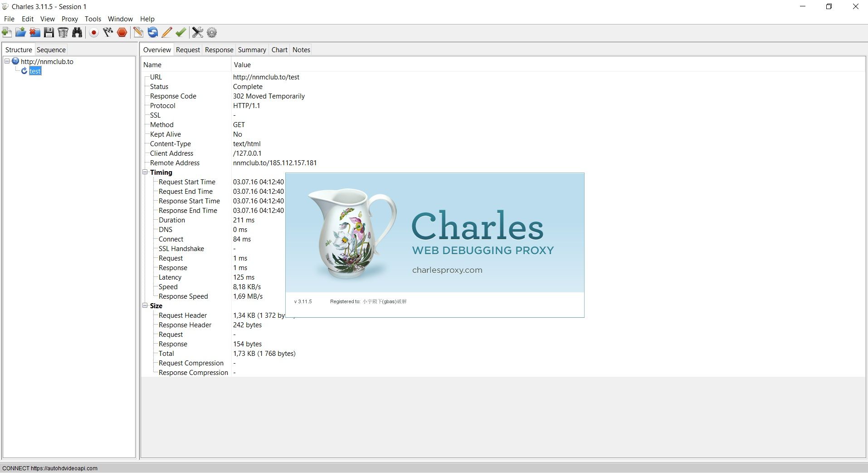
Task: Select the Duration row '211 ms'
Action: [x=244, y=220]
